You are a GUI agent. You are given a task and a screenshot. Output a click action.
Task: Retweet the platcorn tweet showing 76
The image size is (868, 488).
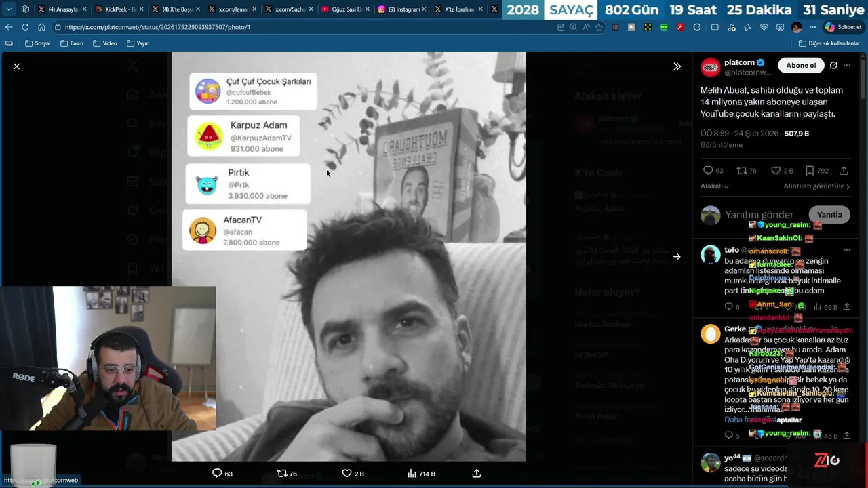[x=742, y=171]
